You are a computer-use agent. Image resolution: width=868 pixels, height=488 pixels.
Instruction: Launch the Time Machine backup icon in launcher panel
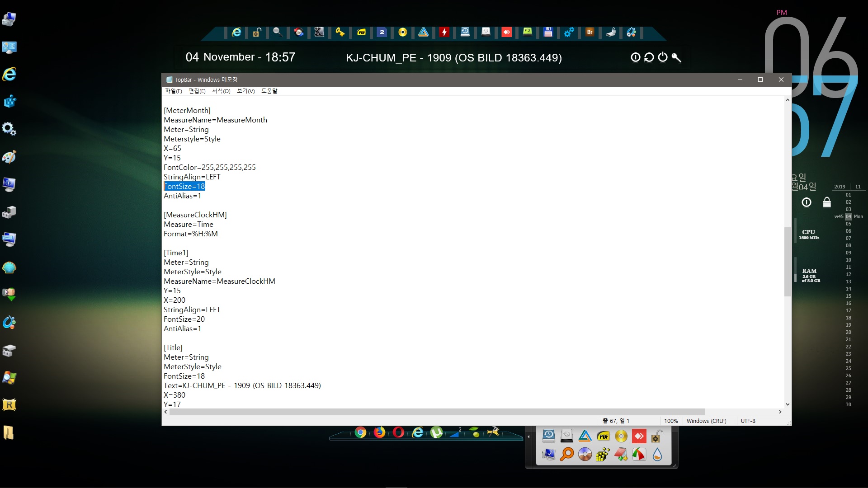click(548, 436)
